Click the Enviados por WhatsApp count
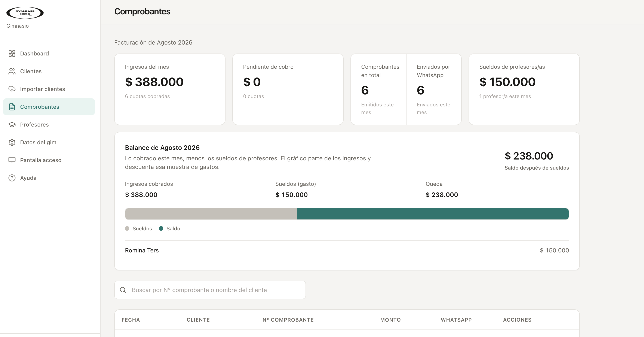 coord(420,90)
